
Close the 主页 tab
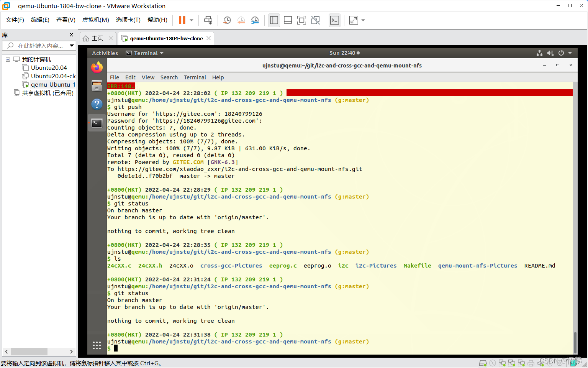coord(111,38)
